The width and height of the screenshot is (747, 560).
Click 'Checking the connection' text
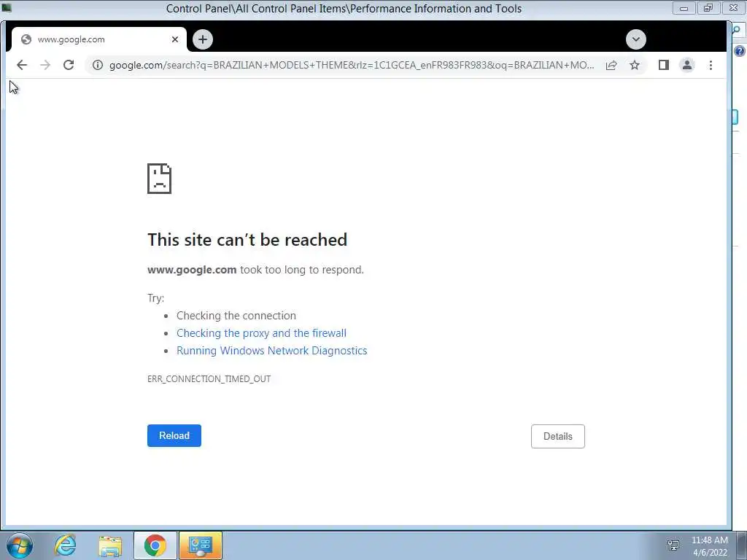point(236,316)
